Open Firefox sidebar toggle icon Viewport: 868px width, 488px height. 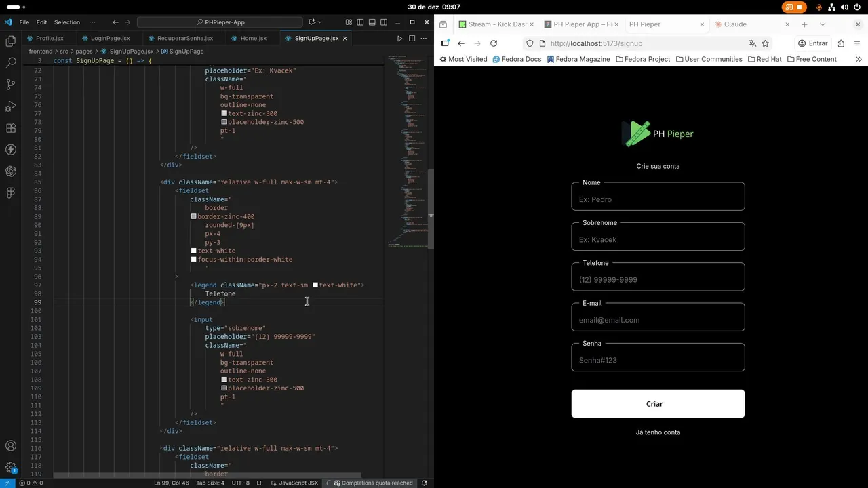[x=445, y=43]
